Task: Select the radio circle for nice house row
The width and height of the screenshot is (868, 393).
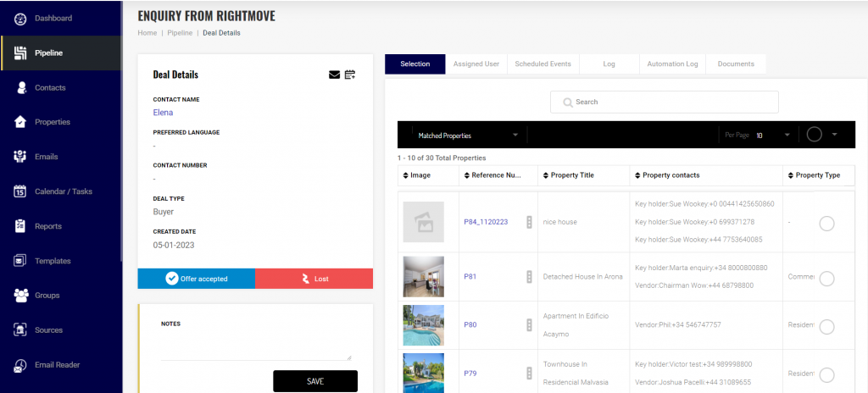Action: 826,224
